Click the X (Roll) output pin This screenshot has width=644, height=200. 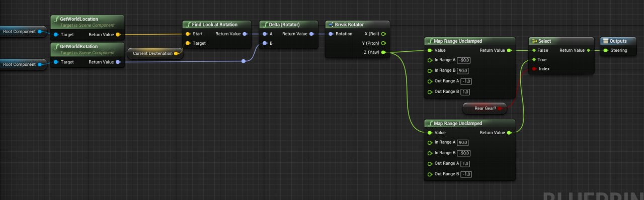[383, 34]
